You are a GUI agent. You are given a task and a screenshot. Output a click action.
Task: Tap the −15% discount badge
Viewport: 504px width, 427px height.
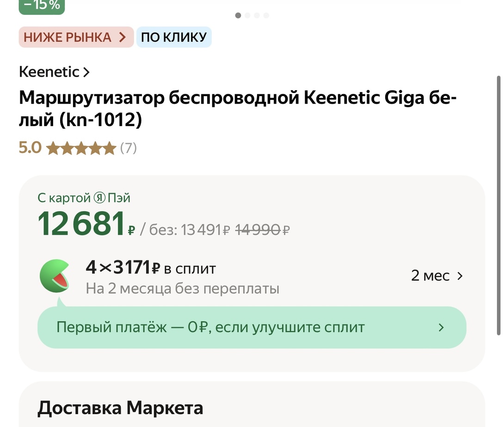(42, 6)
